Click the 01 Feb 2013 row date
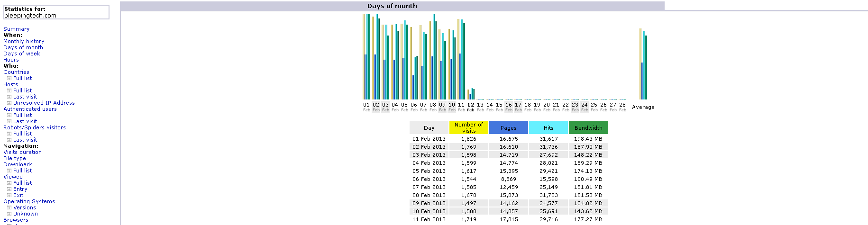This screenshot has width=868, height=225. [429, 139]
